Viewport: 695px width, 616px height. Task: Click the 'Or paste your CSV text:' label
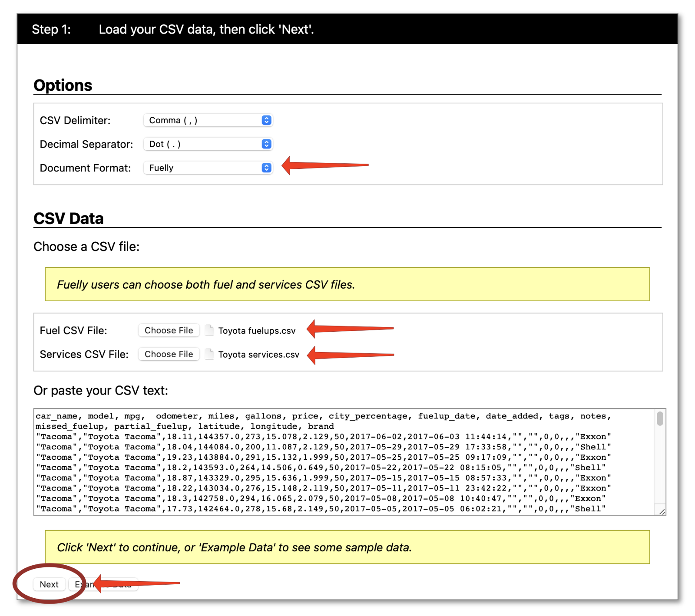tap(101, 390)
